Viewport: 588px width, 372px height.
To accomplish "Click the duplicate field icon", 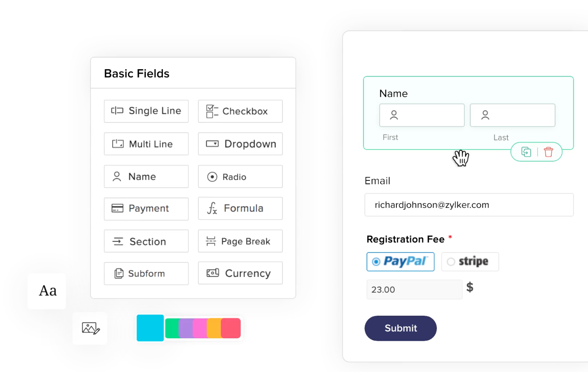I will [526, 152].
